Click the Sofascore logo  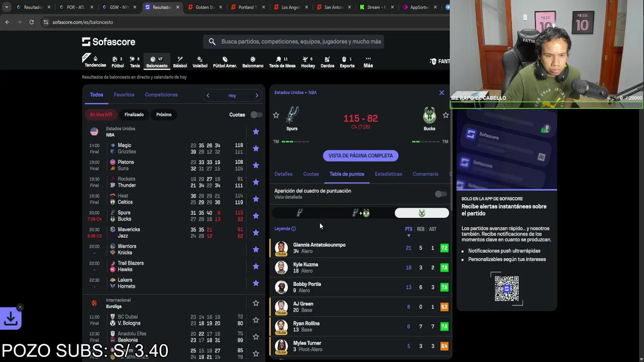tap(109, 42)
